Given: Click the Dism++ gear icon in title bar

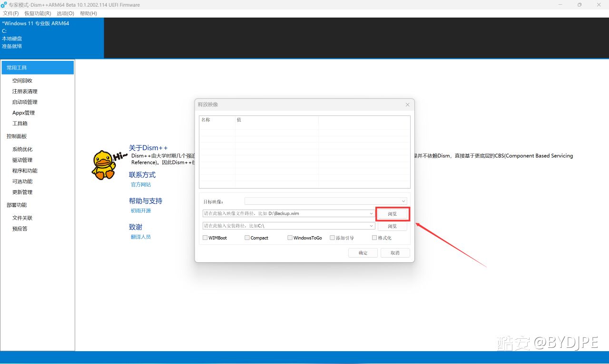Looking at the screenshot, I should point(4,5).
